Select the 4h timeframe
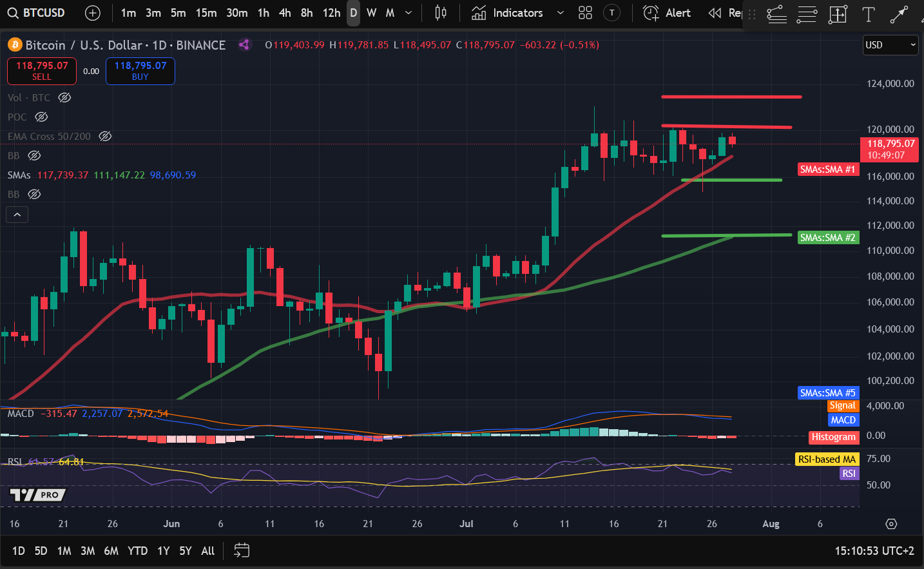 pyautogui.click(x=285, y=13)
